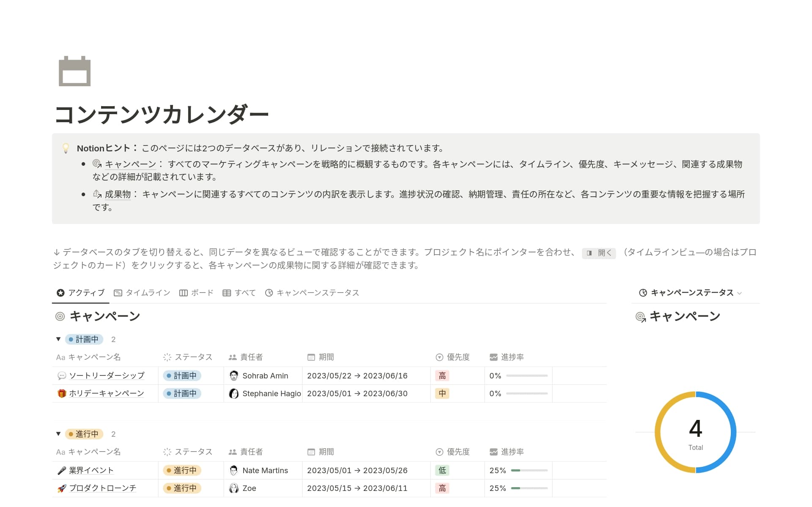
Task: Click the calendar page icon
Action: pos(74,71)
